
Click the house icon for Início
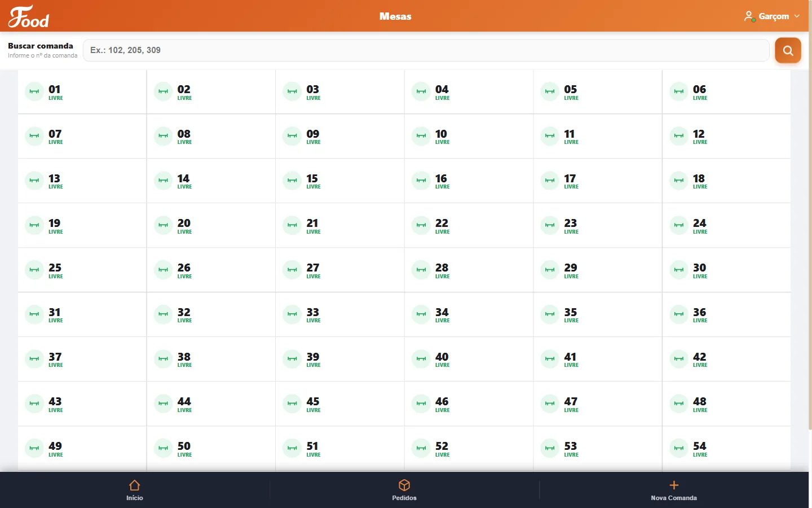tap(135, 485)
